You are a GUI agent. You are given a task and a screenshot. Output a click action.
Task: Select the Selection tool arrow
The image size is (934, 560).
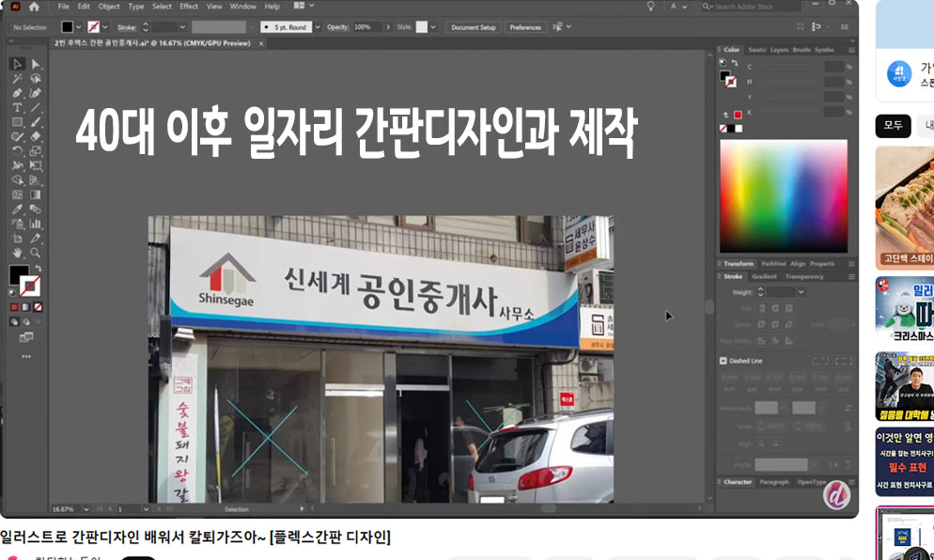coord(17,64)
